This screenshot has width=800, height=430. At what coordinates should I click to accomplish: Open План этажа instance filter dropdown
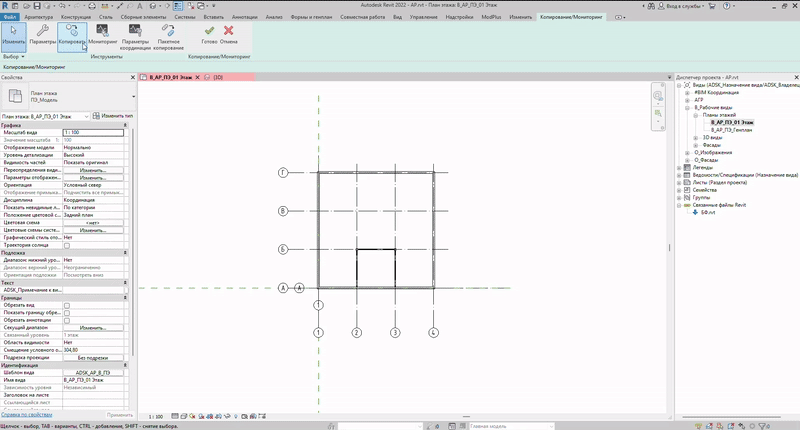[x=45, y=116]
